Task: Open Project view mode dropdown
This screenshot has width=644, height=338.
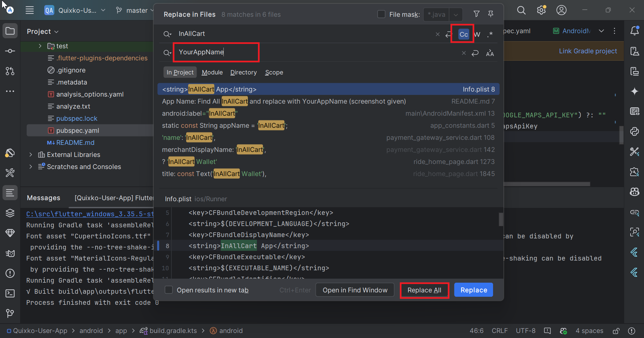Action: pyautogui.click(x=43, y=32)
